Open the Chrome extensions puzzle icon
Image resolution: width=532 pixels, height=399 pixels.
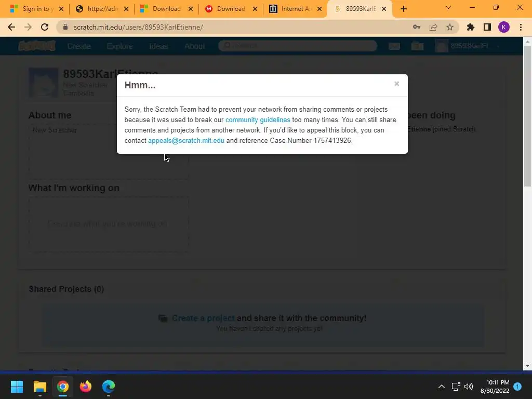click(471, 27)
